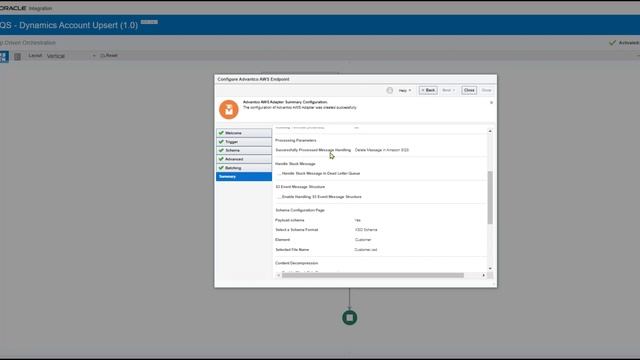Click the 'Delete Message in Amazon SQS' value
Viewport: 640px width, 360px height.
click(x=382, y=150)
